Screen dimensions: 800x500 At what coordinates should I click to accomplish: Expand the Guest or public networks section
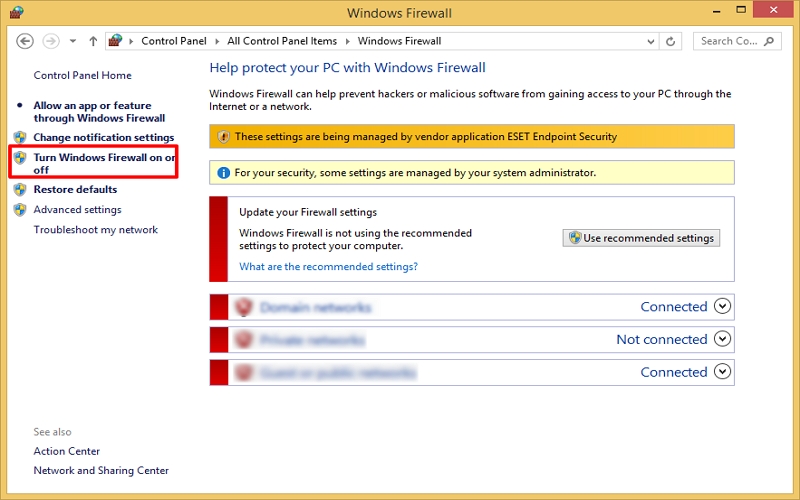[x=724, y=372]
